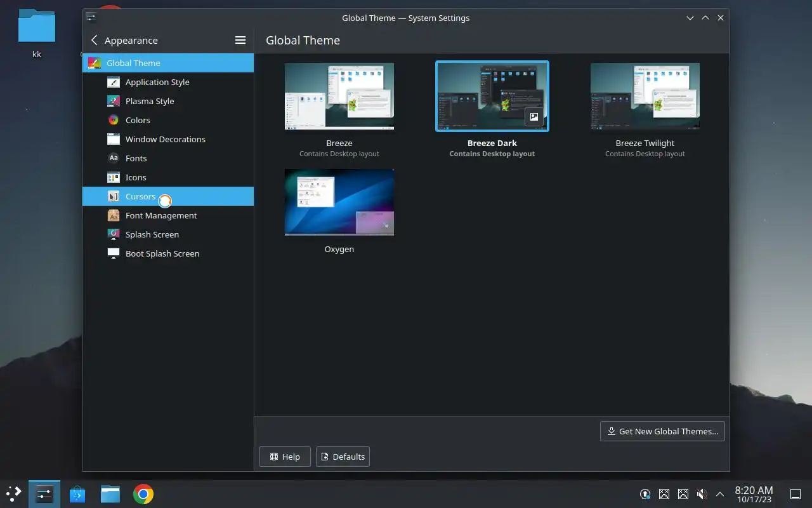Select Plasma Style in sidebar
This screenshot has height=508, width=812.
[x=168, y=101]
